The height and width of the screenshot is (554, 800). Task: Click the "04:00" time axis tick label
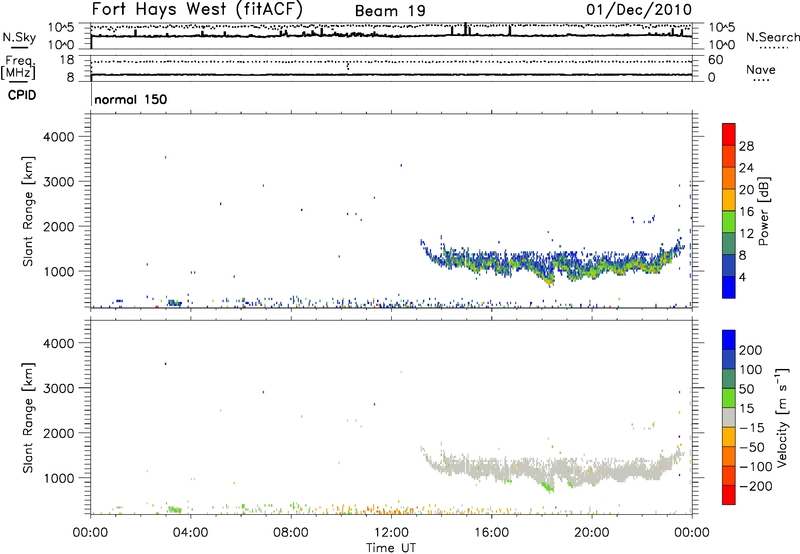[190, 533]
